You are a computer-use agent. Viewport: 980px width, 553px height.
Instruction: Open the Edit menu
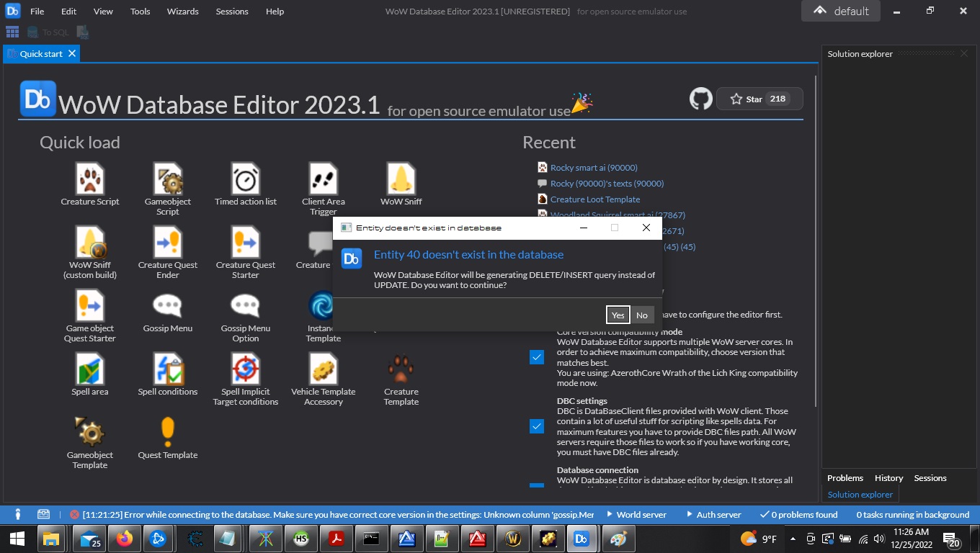pos(68,12)
